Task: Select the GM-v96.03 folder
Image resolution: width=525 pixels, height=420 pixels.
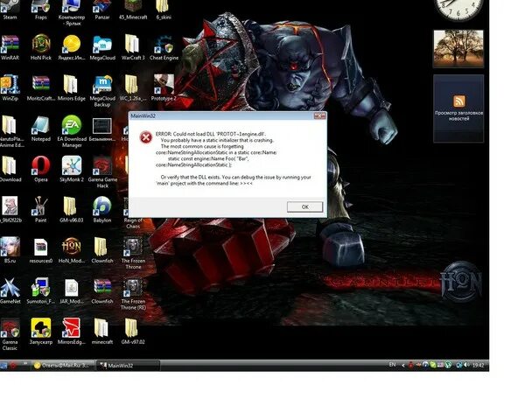Action: click(72, 210)
